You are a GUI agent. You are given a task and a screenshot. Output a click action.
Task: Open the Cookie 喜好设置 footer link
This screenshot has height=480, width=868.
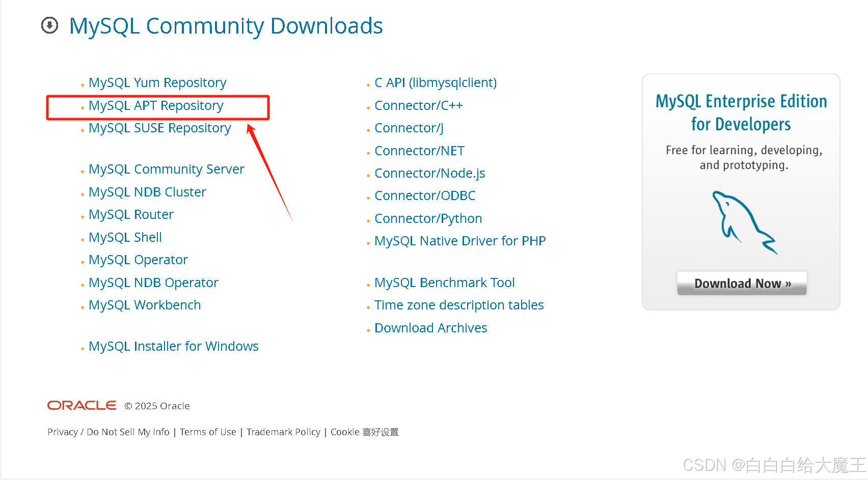[x=365, y=432]
